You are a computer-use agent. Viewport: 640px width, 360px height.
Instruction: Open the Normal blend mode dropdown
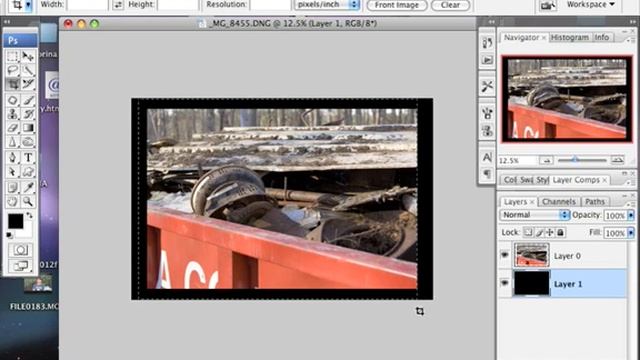[x=534, y=215]
